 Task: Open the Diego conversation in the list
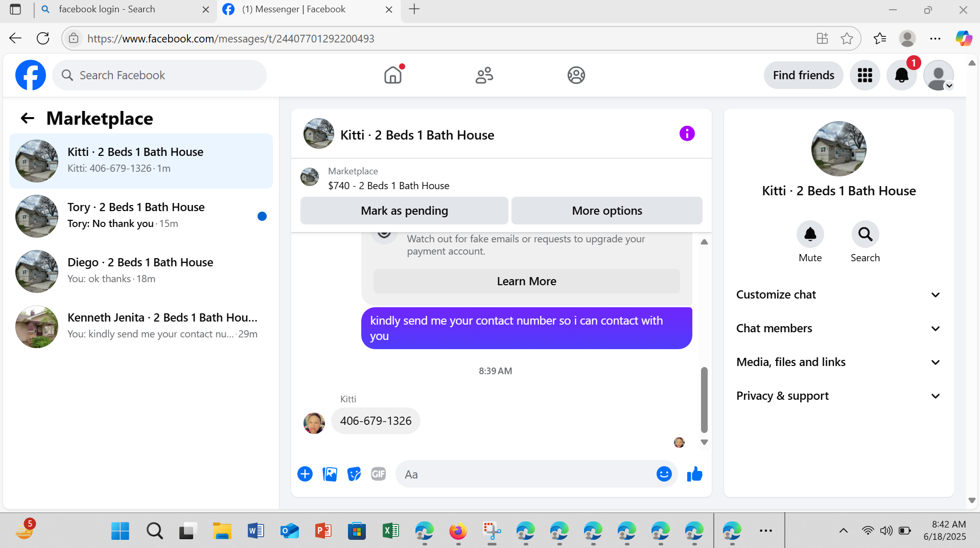click(141, 271)
